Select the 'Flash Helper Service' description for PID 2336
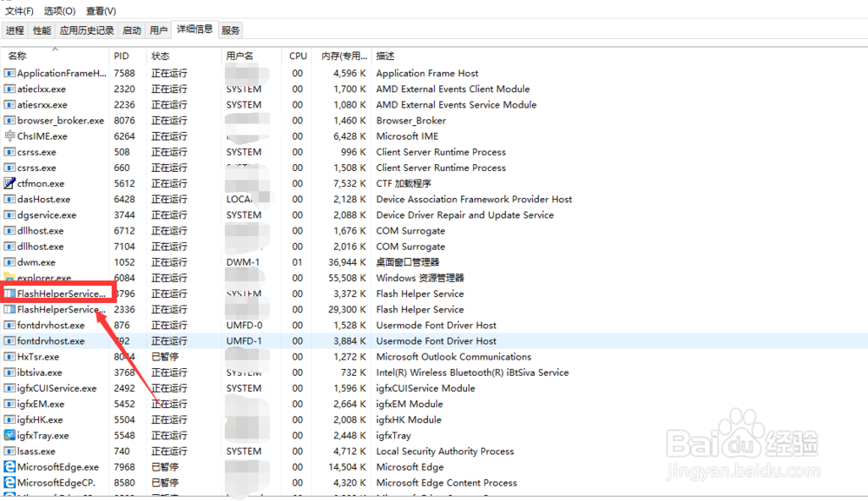Screen dimensions: 868x501 click(x=420, y=309)
